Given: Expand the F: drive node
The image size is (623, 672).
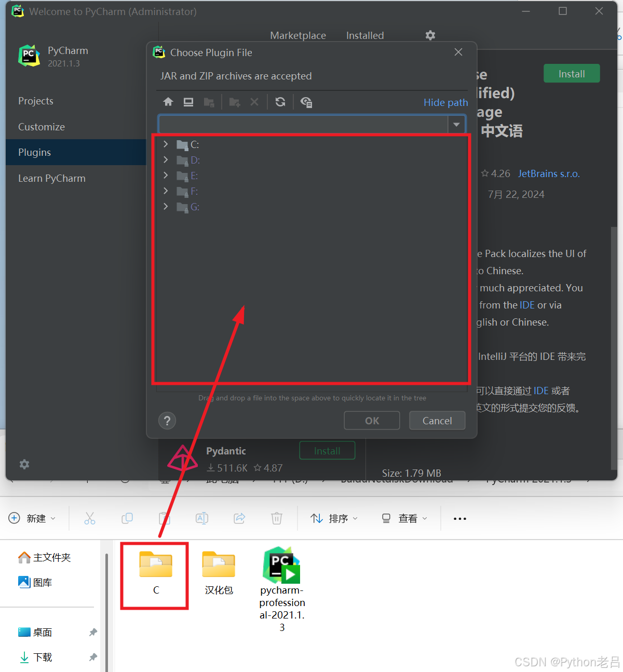Looking at the screenshot, I should [166, 191].
